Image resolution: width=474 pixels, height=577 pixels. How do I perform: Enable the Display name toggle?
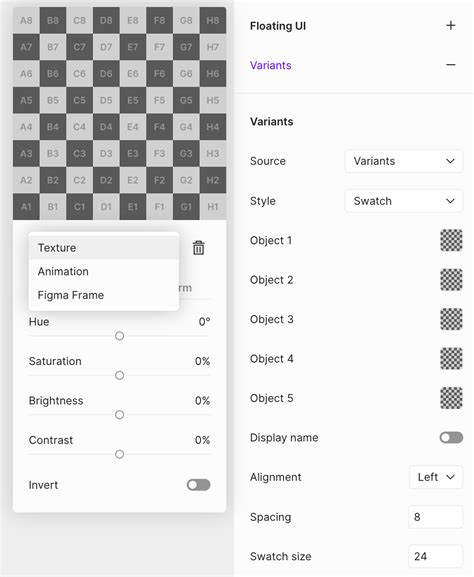[x=451, y=438]
